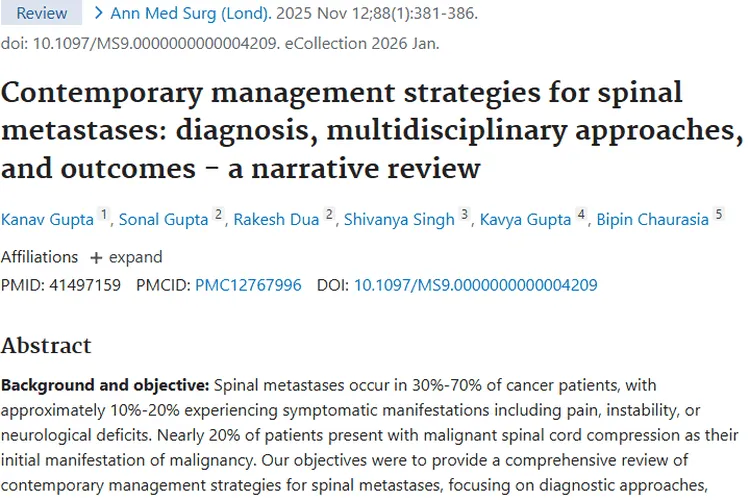Open the PMC12767996 full-text link
The height and width of the screenshot is (500, 750).
tap(248, 285)
